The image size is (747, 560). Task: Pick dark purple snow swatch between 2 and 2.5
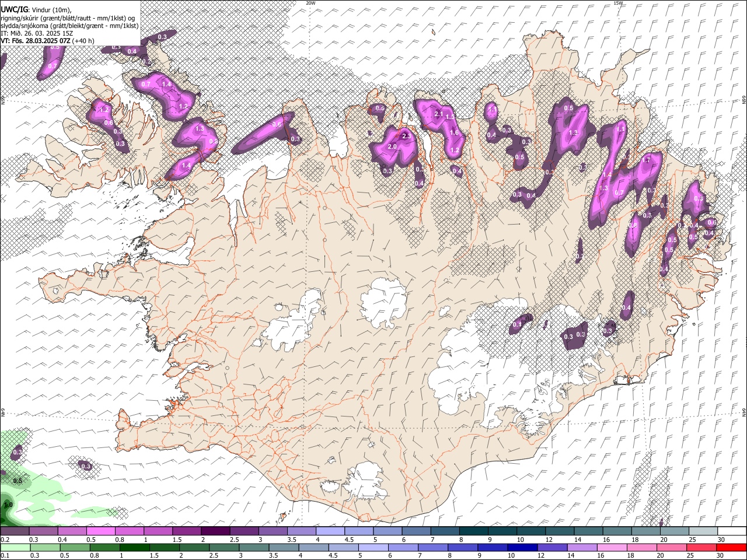tap(215, 531)
